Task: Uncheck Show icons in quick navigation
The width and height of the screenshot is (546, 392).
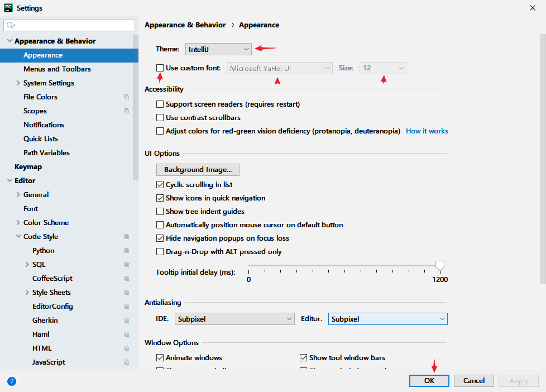Action: click(x=160, y=198)
